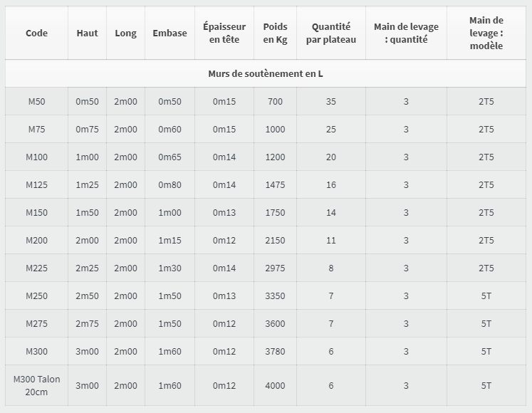Click the weight 1000 cell
The width and height of the screenshot is (532, 413).
coord(275,130)
